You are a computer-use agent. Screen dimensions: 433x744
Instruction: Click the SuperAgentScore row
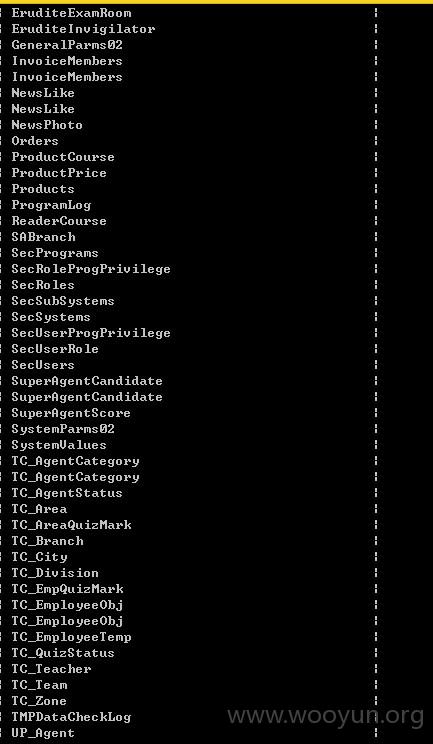point(71,413)
